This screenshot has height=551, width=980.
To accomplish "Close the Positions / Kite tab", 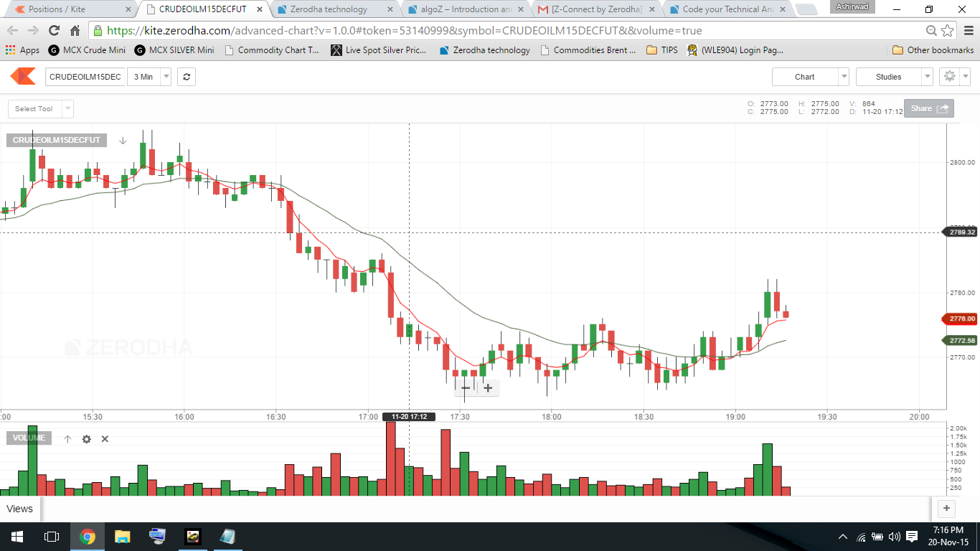I will (128, 9).
